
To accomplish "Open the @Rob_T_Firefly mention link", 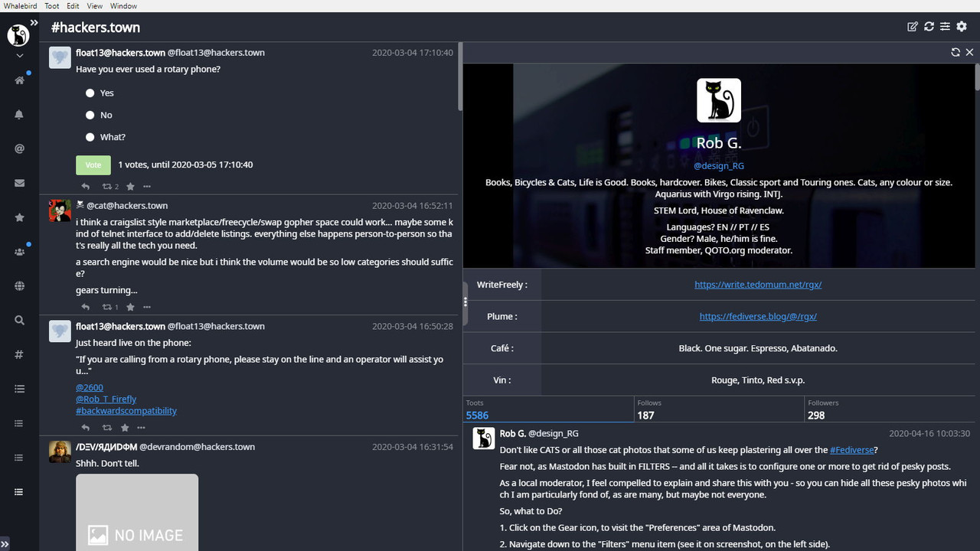I will click(106, 399).
